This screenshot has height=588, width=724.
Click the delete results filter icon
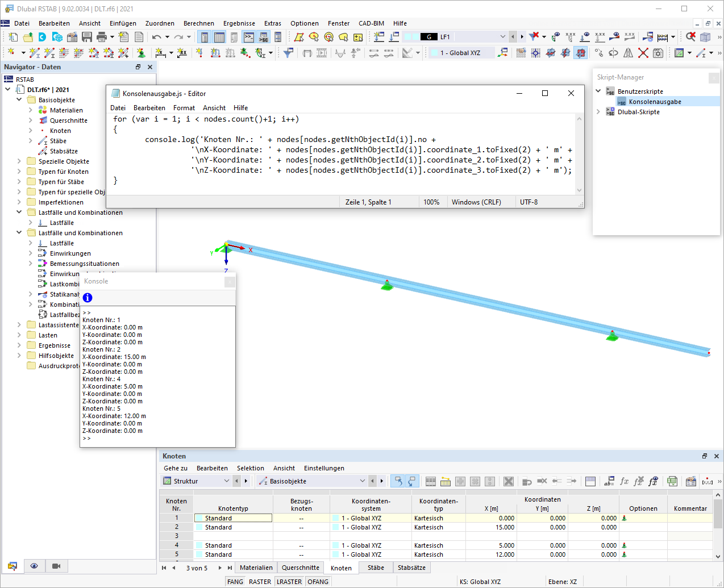[x=534, y=37]
